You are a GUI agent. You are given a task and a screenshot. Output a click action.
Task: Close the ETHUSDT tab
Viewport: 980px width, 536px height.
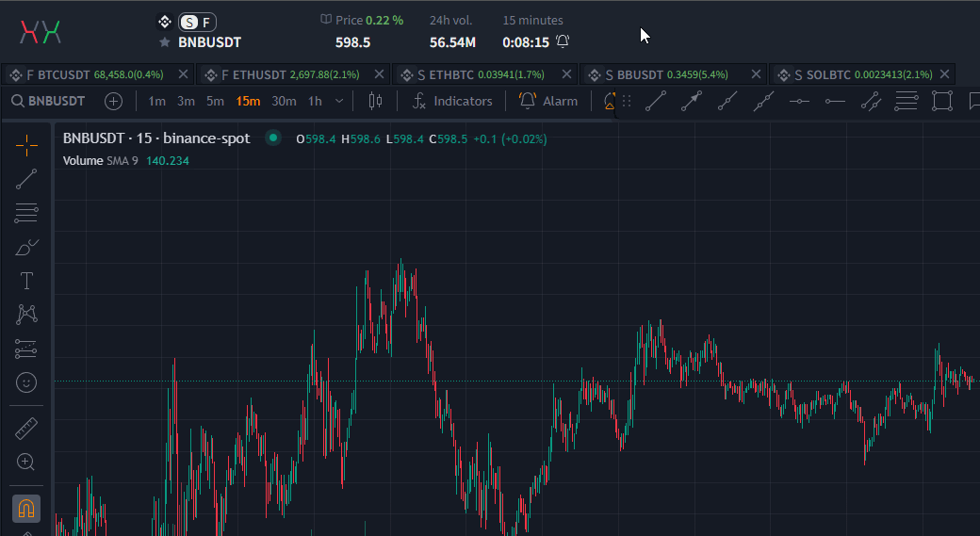(x=380, y=74)
